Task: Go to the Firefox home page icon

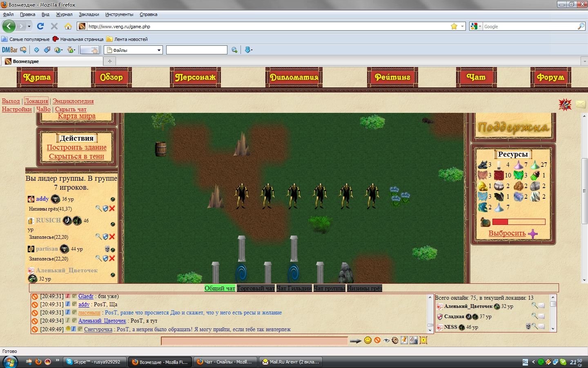Action: [x=68, y=26]
